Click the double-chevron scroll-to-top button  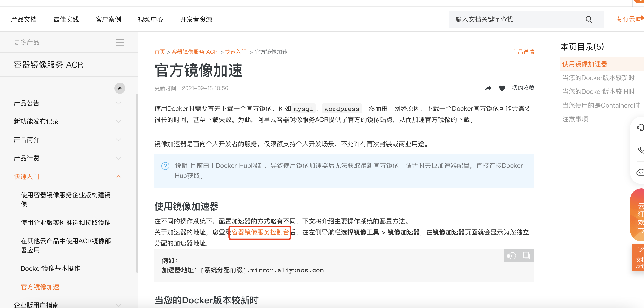tap(120, 88)
